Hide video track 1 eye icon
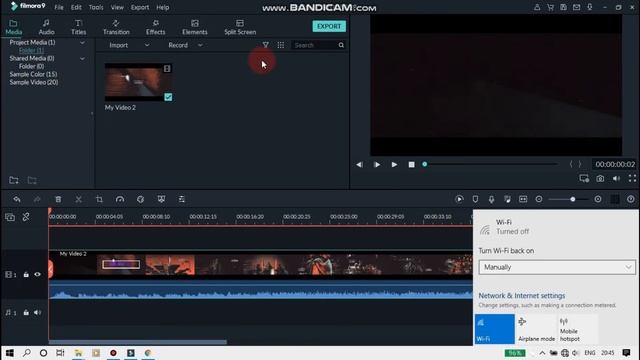This screenshot has width=640, height=360. (37, 275)
